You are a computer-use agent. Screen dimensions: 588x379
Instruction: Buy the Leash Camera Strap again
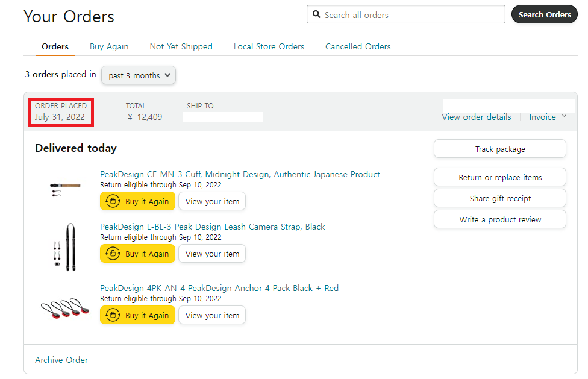point(137,254)
